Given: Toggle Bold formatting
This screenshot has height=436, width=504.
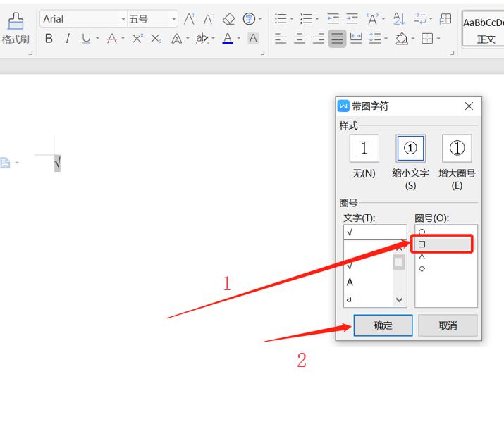Looking at the screenshot, I should click(49, 39).
